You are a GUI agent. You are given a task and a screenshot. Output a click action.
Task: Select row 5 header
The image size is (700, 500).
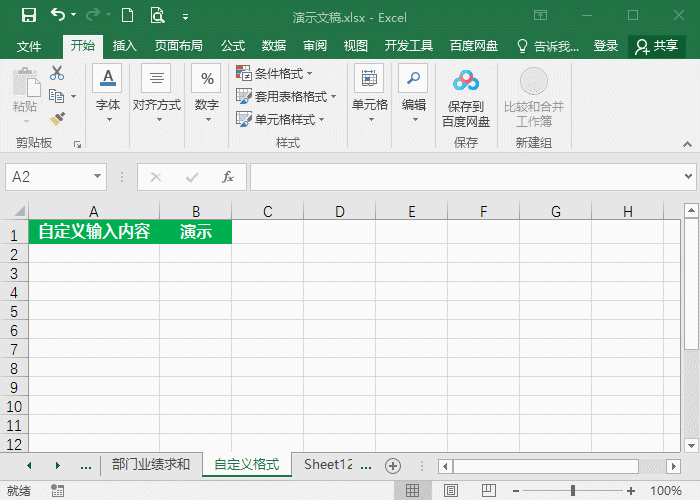point(14,311)
